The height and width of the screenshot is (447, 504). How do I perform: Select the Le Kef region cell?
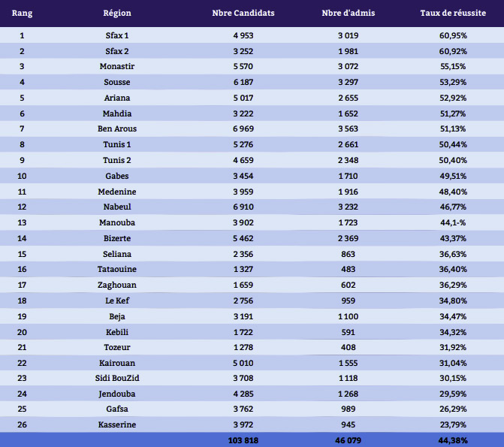(117, 301)
